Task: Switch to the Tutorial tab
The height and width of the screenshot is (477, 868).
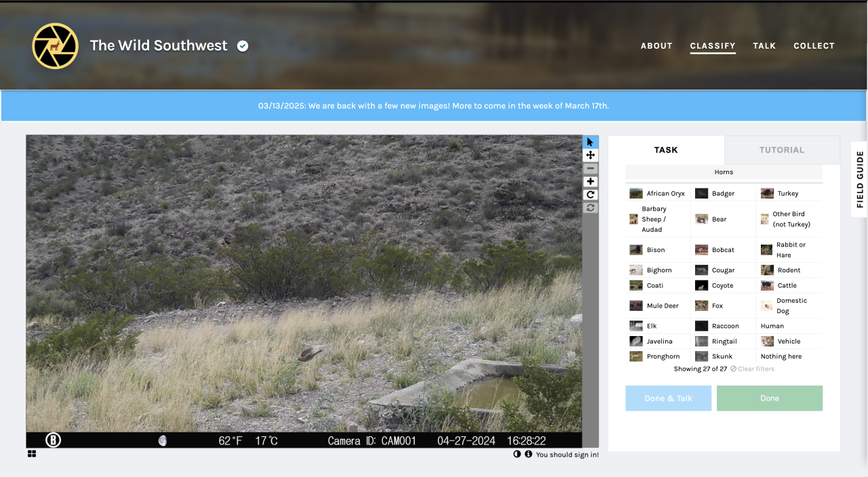Action: click(782, 150)
